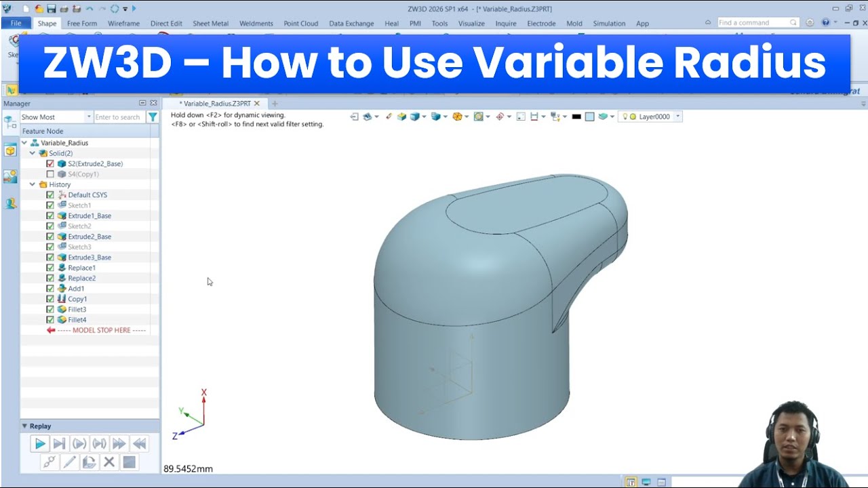This screenshot has width=868, height=488.
Task: Uncheck the Extrude1_Base checkbox
Action: coord(50,216)
